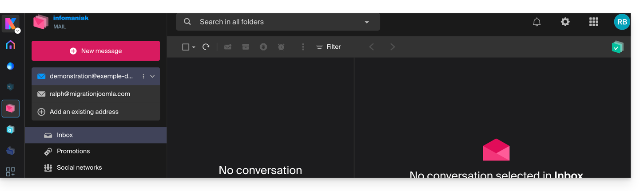Click the report spam hand icon
This screenshot has width=644, height=191.
click(263, 47)
